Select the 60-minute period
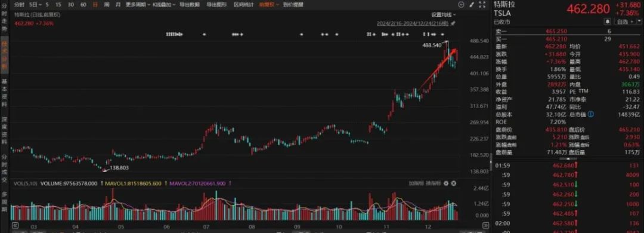The image size is (644, 233). (83, 5)
